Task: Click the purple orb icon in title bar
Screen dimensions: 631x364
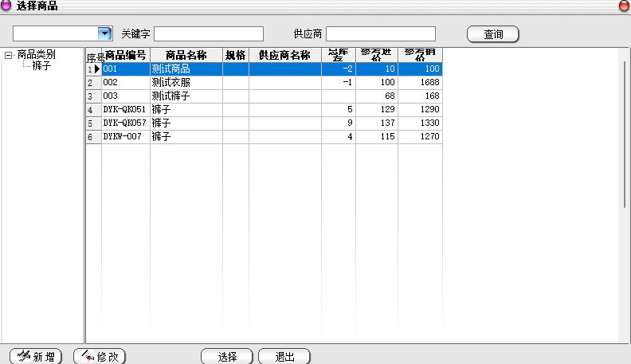Action: tap(7, 6)
